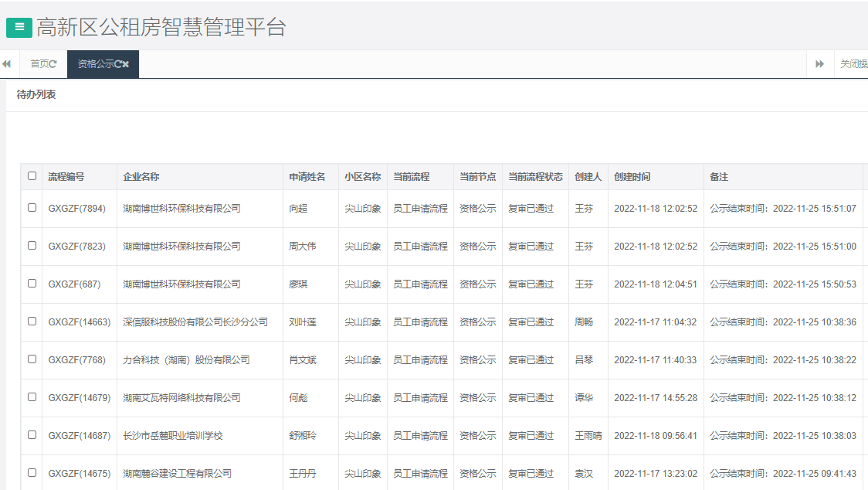
Task: Check the checkbox for GXGZF(7894)
Action: click(32, 208)
